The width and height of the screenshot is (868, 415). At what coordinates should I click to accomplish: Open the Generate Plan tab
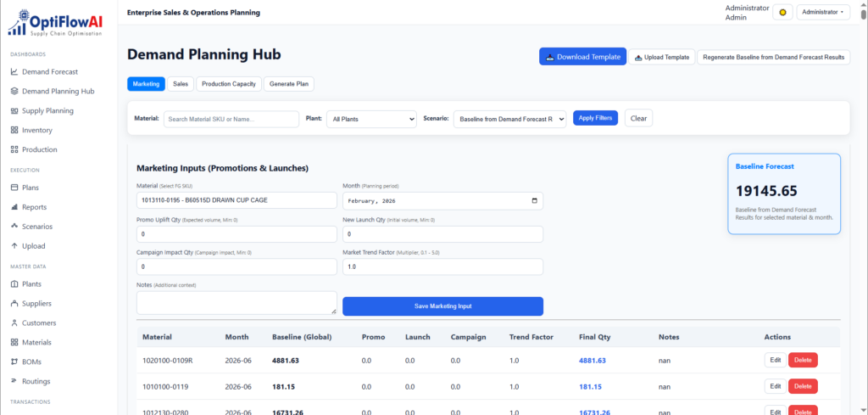pos(290,84)
